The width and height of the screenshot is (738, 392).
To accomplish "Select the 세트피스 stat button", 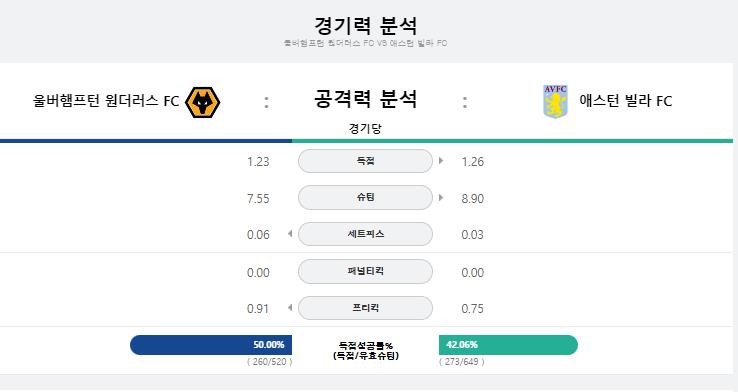I will click(365, 234).
